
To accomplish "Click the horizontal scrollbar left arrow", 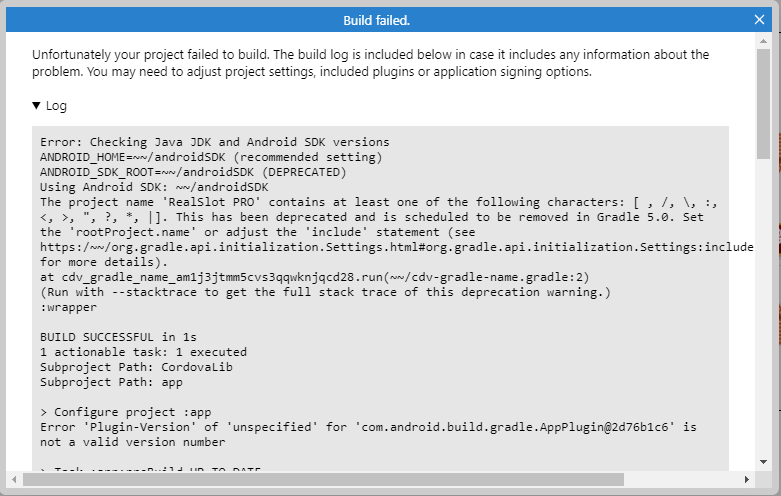I will [14, 480].
